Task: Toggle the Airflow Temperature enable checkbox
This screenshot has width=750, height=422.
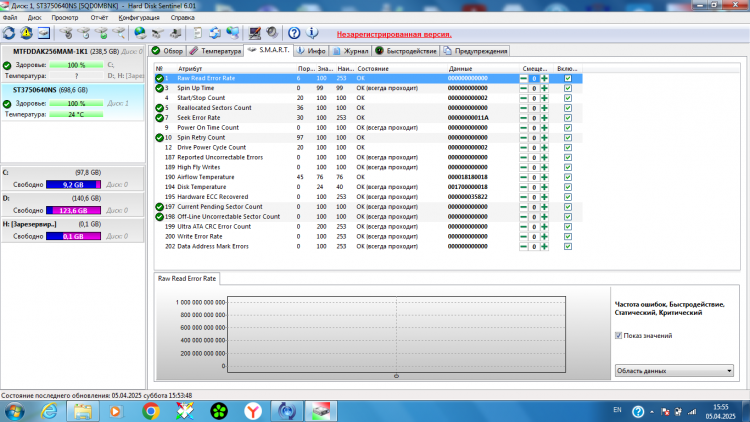Action: pos(568,177)
